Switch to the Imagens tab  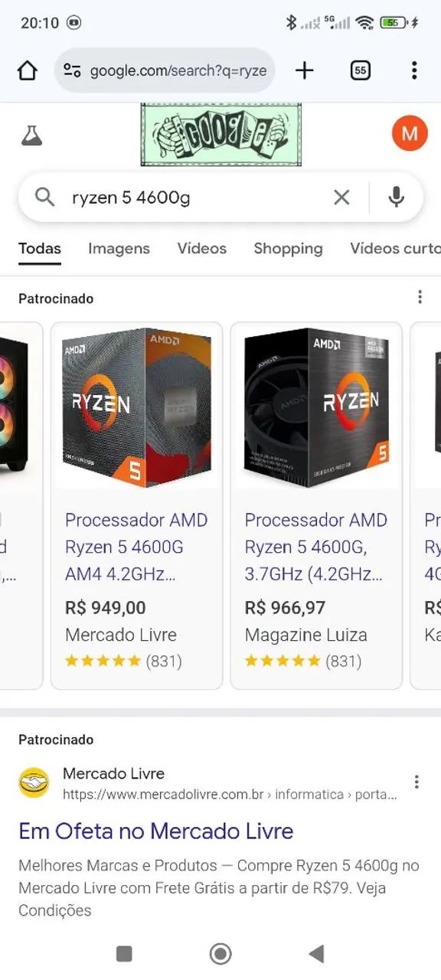point(119,248)
